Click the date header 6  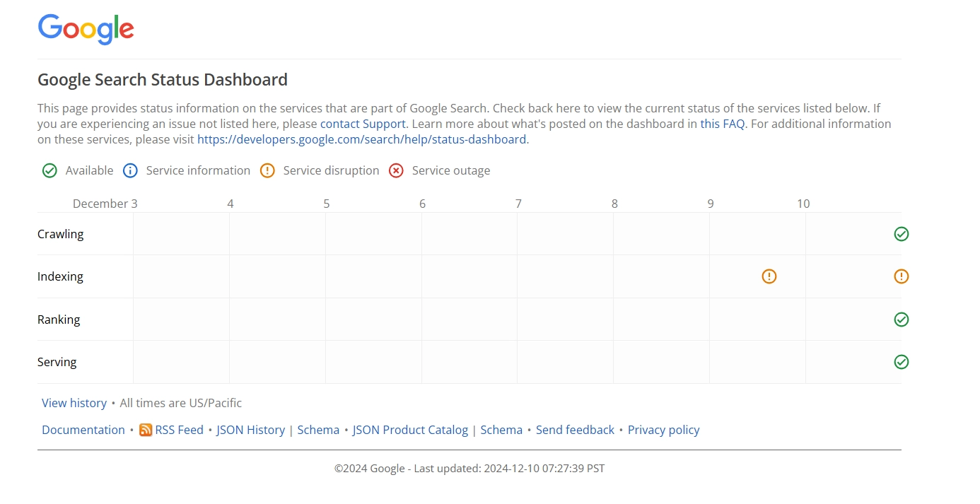423,204
